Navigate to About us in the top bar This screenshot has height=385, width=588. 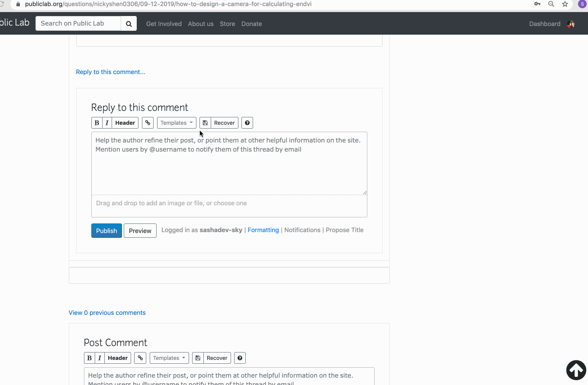(201, 24)
